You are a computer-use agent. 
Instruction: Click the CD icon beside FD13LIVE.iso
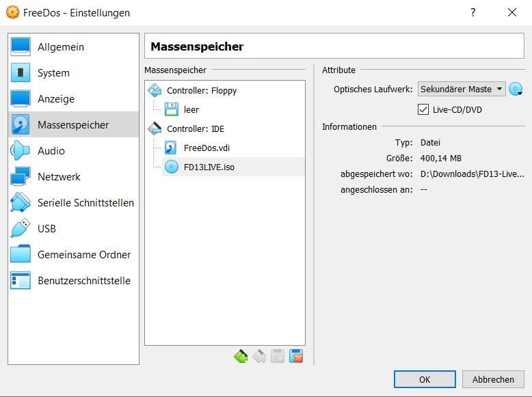coord(172,167)
